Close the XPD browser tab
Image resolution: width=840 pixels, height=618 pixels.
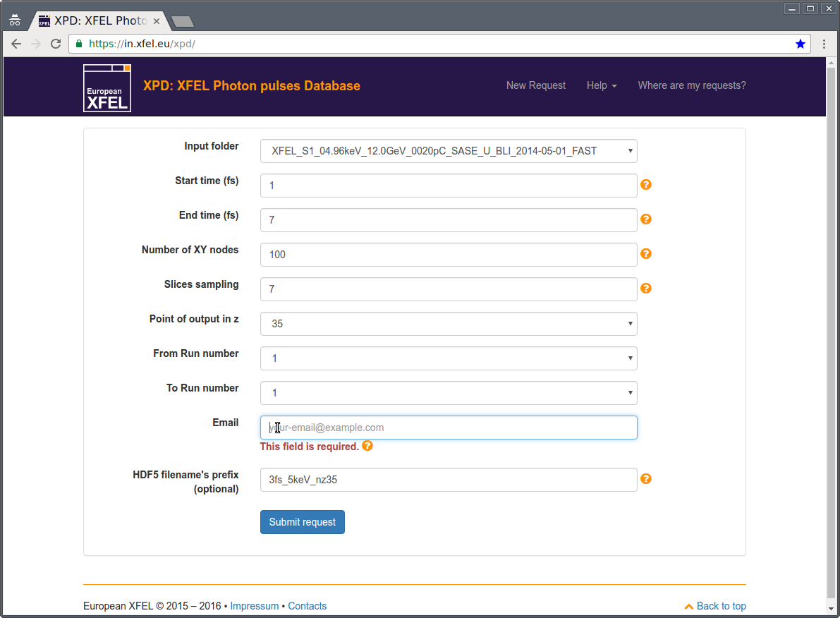point(157,21)
